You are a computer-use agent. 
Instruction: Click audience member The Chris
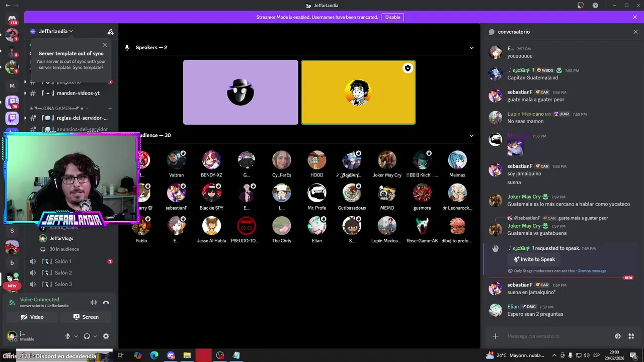coord(282,229)
